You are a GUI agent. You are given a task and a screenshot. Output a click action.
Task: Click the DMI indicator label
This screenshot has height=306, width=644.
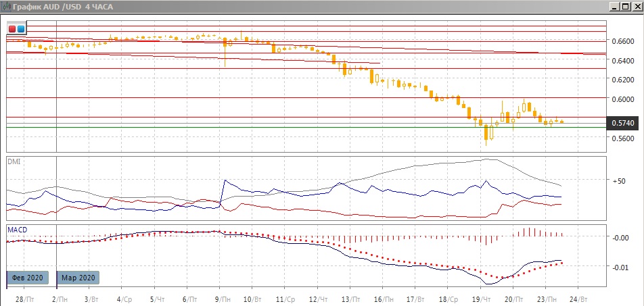[x=14, y=162]
